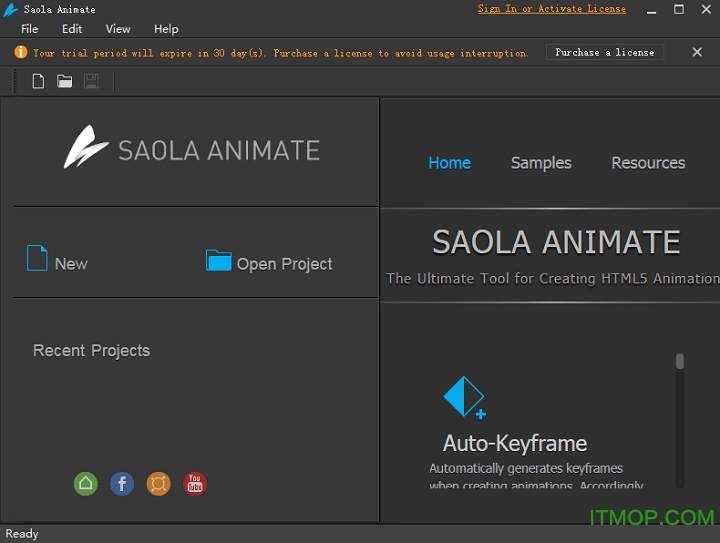Open the Facebook page icon
The image size is (720, 543).
122,484
